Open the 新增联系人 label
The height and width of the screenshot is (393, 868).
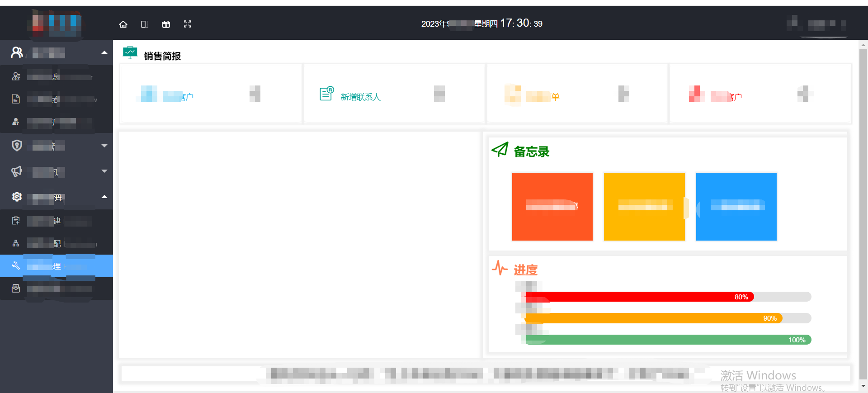(x=360, y=97)
